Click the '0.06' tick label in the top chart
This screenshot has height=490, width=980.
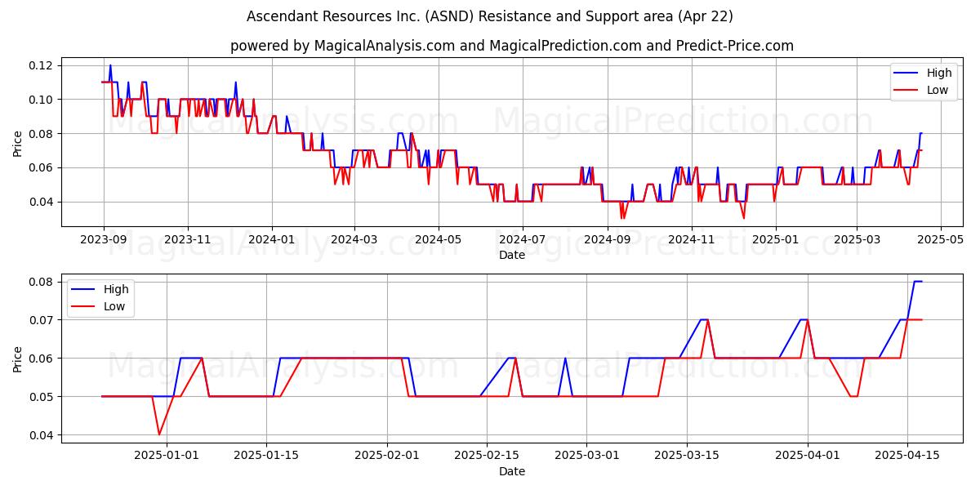pos(40,167)
